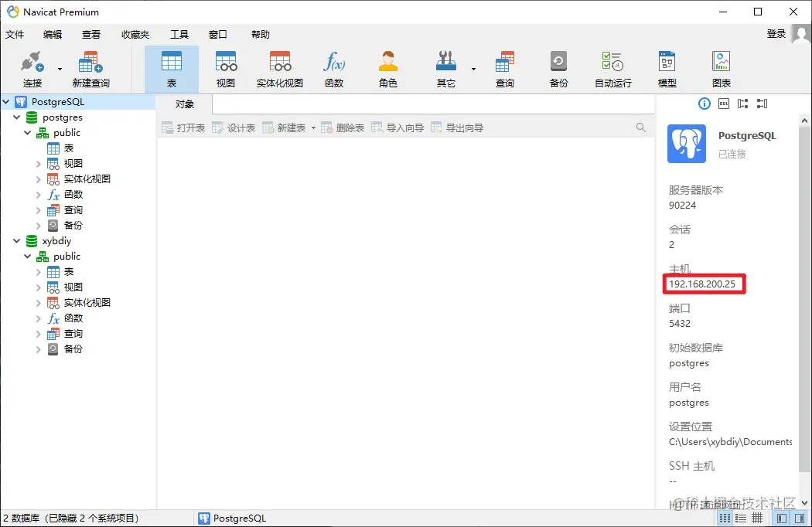
Task: Click the 新建查询 new query icon
Action: tap(90, 69)
